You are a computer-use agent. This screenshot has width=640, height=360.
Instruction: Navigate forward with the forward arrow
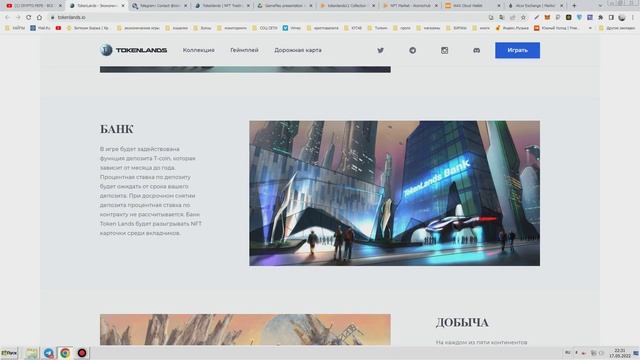click(18, 17)
